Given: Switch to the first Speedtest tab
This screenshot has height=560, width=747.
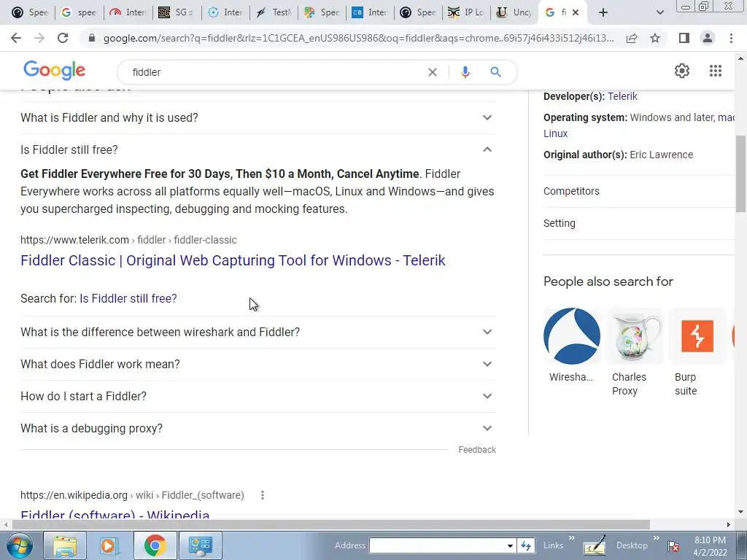Looking at the screenshot, I should (29, 12).
